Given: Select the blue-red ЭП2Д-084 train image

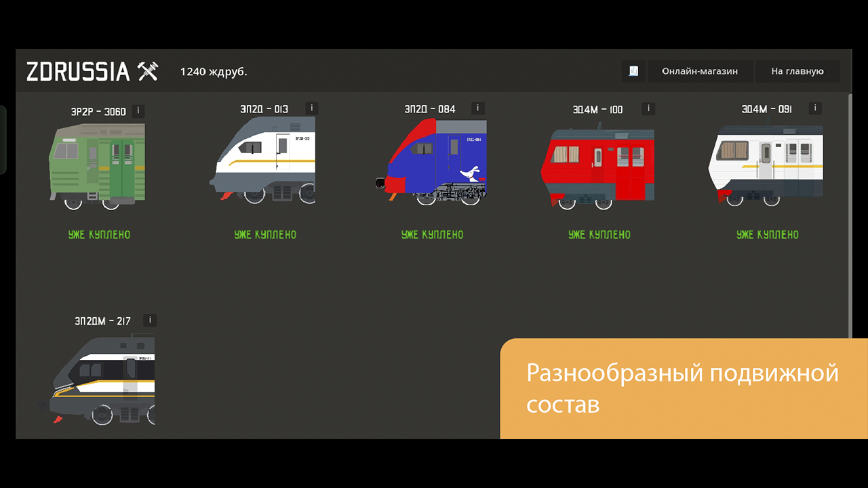Looking at the screenshot, I should [432, 159].
